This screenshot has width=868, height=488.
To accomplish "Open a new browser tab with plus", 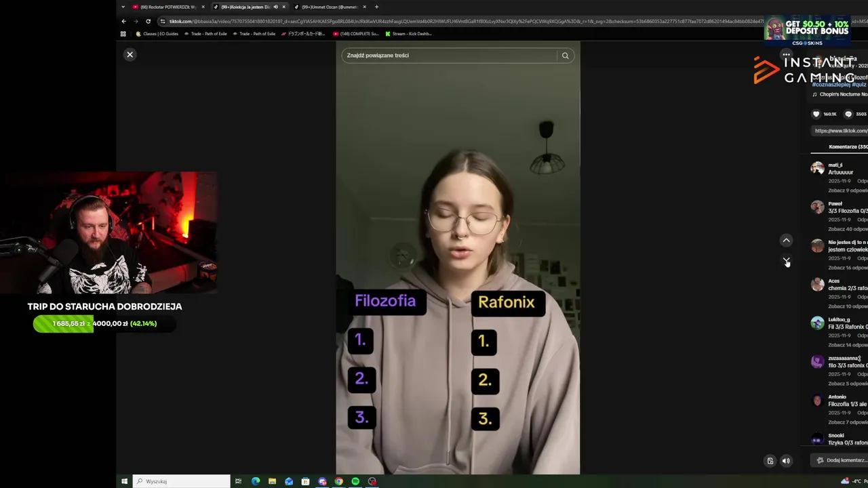I will (x=376, y=7).
